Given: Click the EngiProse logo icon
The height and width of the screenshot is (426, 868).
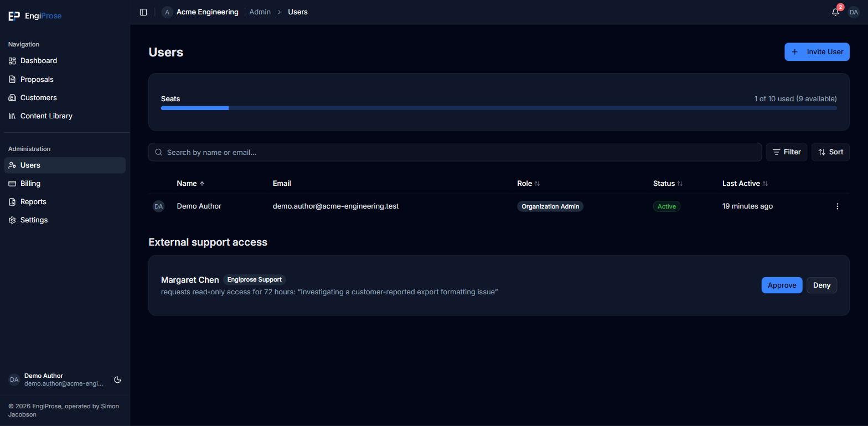Looking at the screenshot, I should click(x=14, y=16).
